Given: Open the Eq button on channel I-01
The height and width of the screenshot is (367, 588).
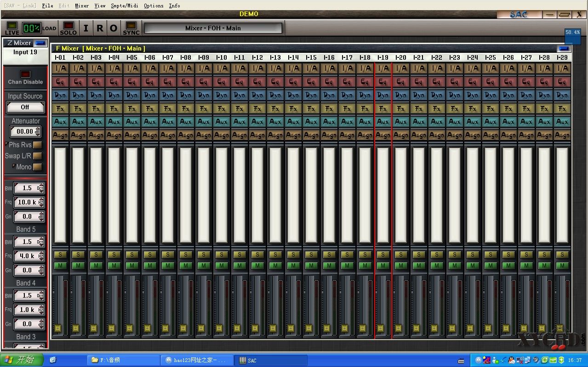Looking at the screenshot, I should (60, 82).
